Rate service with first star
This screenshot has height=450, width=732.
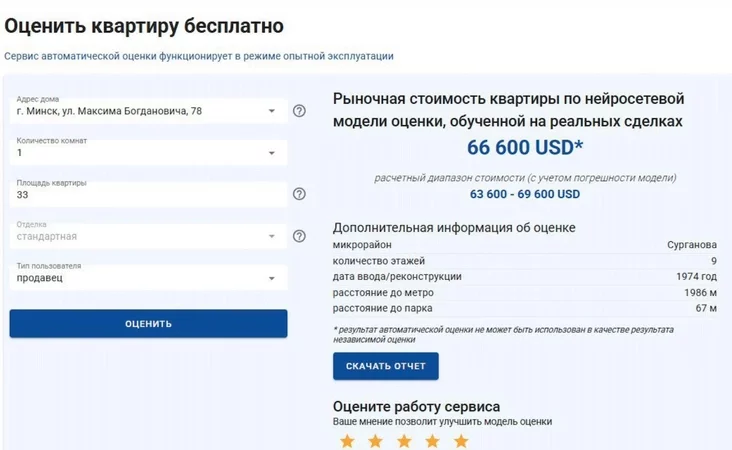(347, 440)
